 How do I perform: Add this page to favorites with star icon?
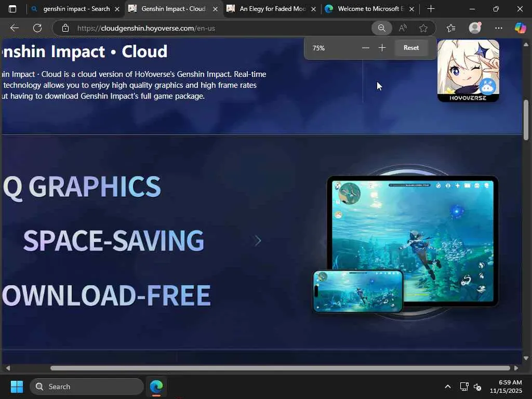click(423, 28)
